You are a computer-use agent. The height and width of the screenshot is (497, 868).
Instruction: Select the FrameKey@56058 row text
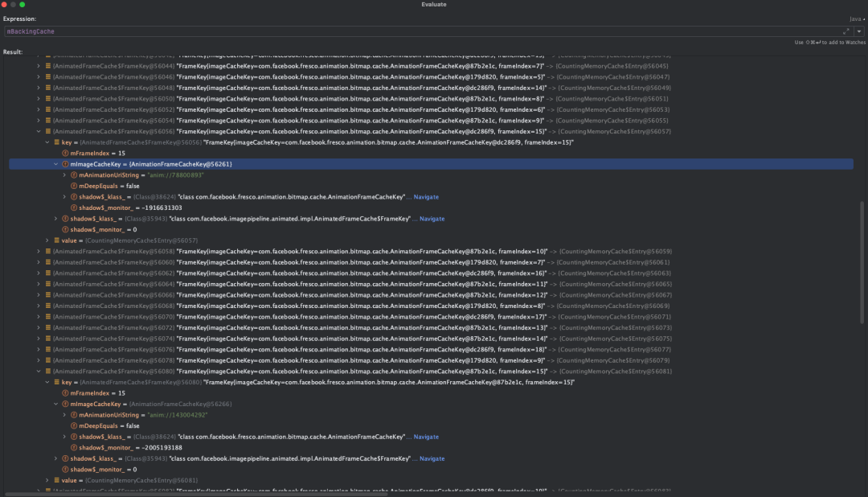(x=362, y=252)
